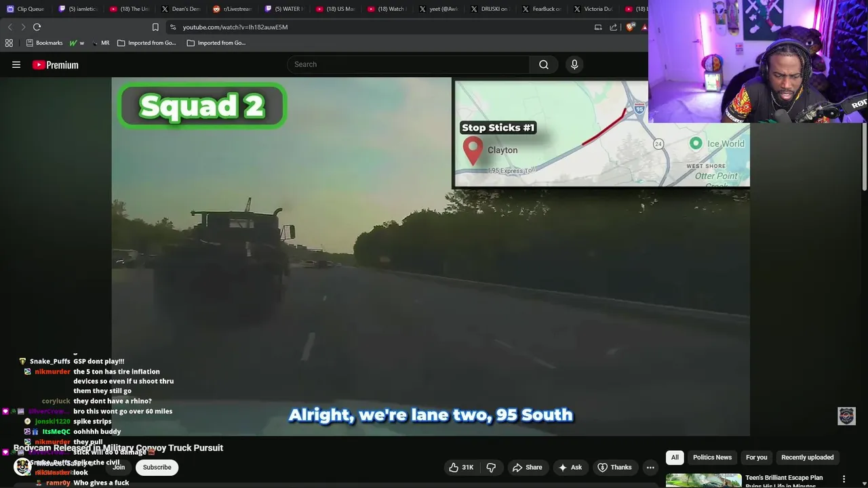This screenshot has height=488, width=868.
Task: Switch to '(5) iamletici' Twitch tab
Action: [x=77, y=9]
